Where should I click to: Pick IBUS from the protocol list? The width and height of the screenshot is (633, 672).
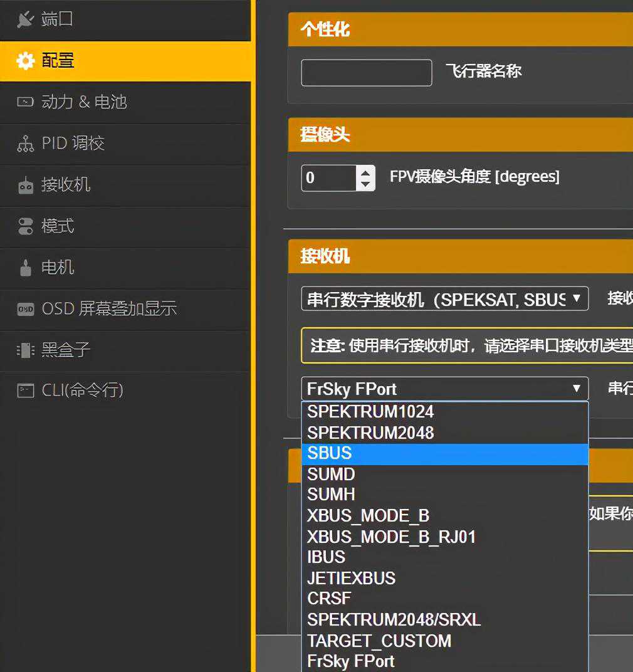(444, 557)
